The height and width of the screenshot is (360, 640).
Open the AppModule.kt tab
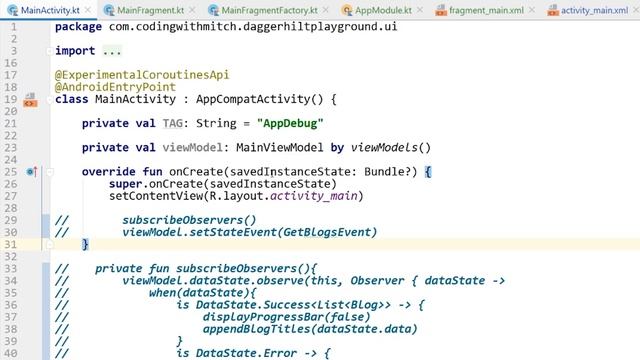(x=383, y=10)
